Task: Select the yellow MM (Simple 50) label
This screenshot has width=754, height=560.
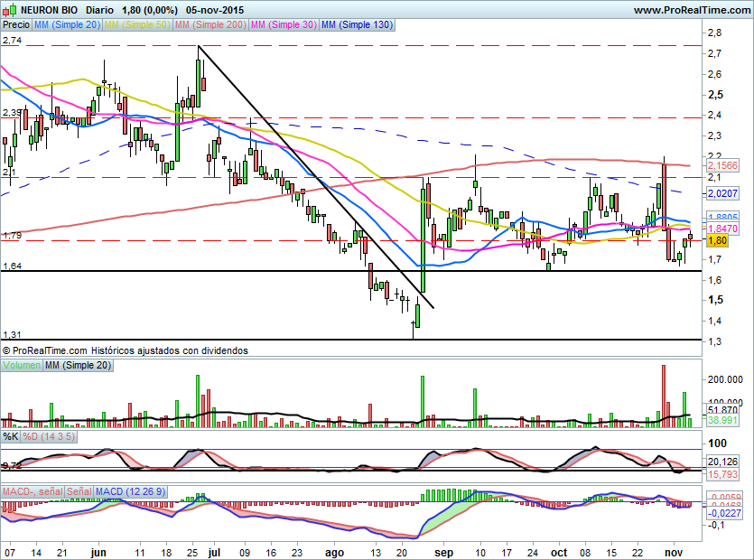Action: click(137, 25)
